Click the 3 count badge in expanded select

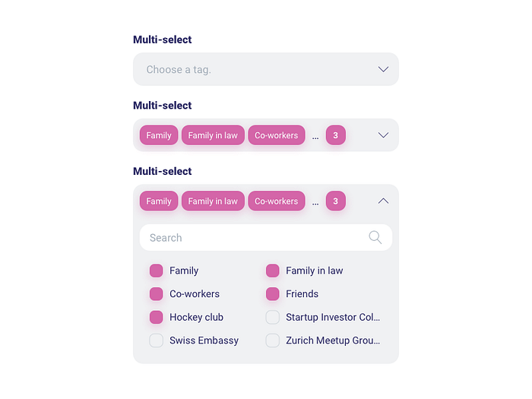336,201
